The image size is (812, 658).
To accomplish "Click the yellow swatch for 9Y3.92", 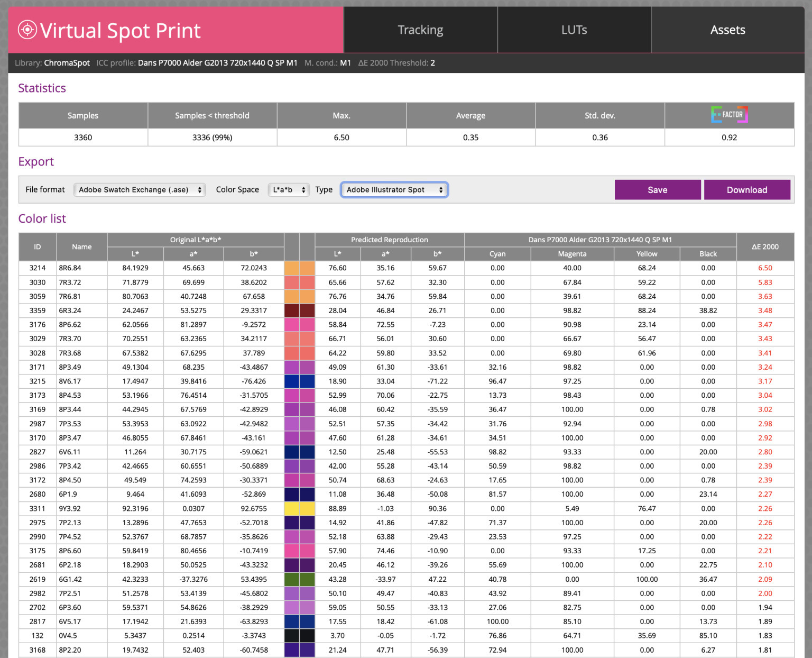I will pos(299,508).
